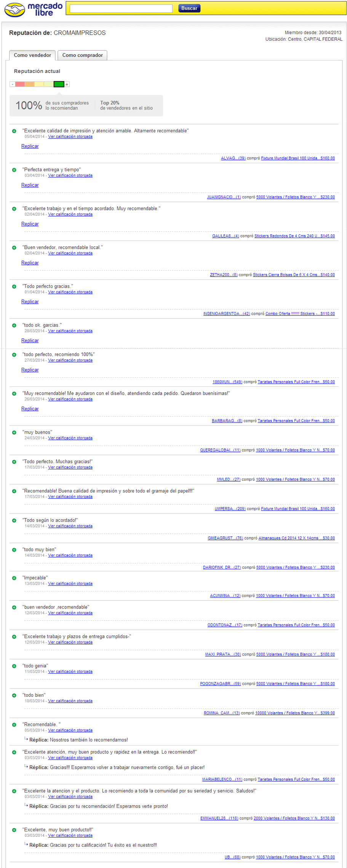Click green plus icon beside "todo genia"
Screen dimensions: 347x868
14,666
